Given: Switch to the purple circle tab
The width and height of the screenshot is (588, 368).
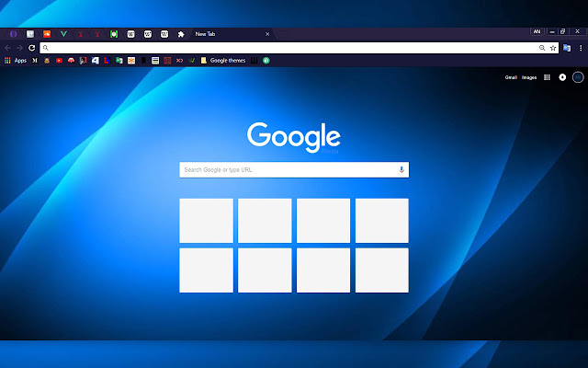Looking at the screenshot, I should [14, 34].
